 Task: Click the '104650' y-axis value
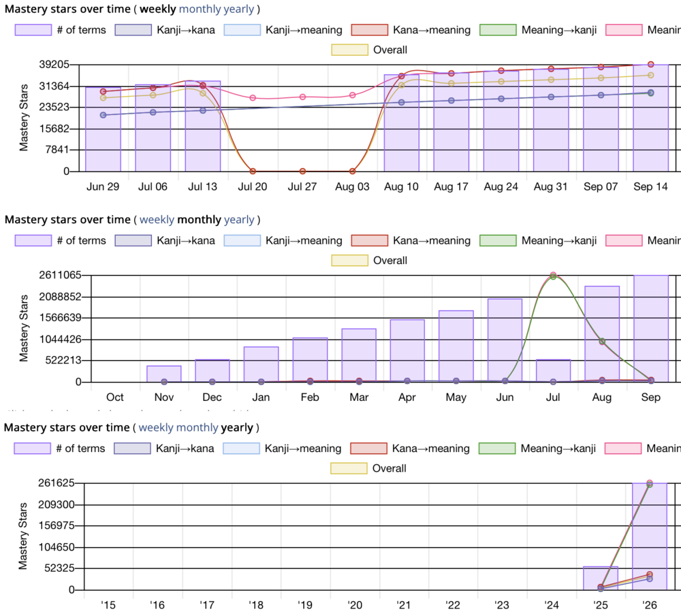coord(57,547)
